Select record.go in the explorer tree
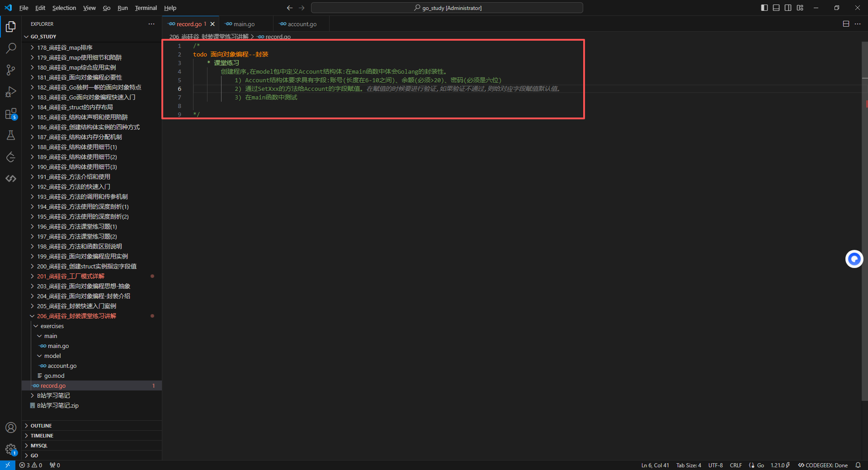Screen dimensions: 868x470 [x=92, y=385]
